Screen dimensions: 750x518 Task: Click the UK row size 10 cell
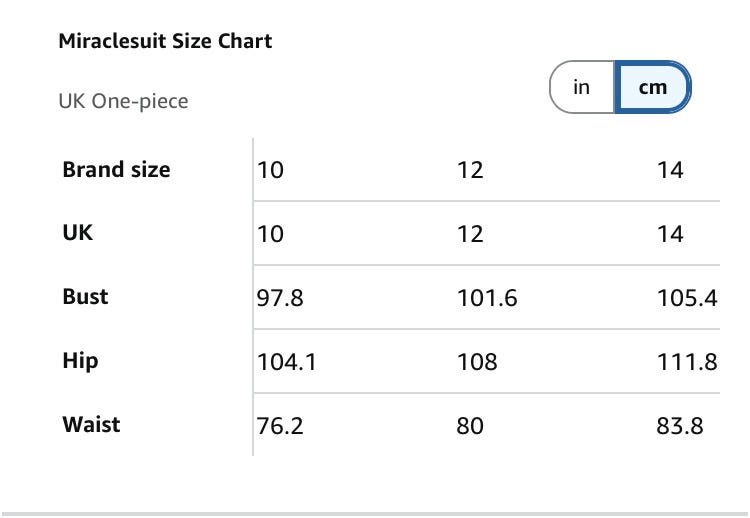coord(271,234)
